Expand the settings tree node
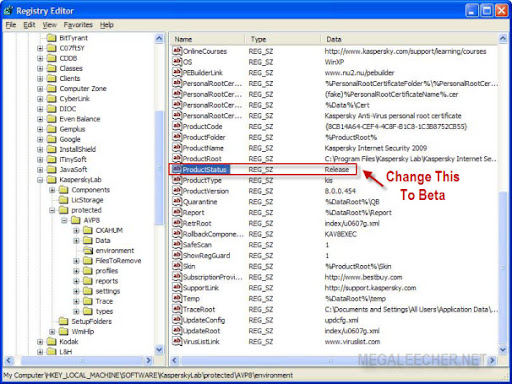The image size is (512, 384). tap(76, 291)
